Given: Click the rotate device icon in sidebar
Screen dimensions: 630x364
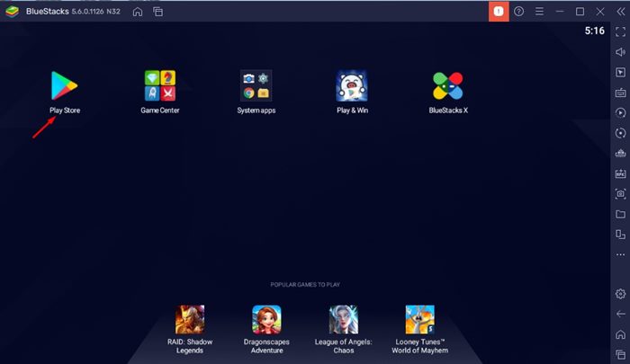Looking at the screenshot, I should [620, 234].
